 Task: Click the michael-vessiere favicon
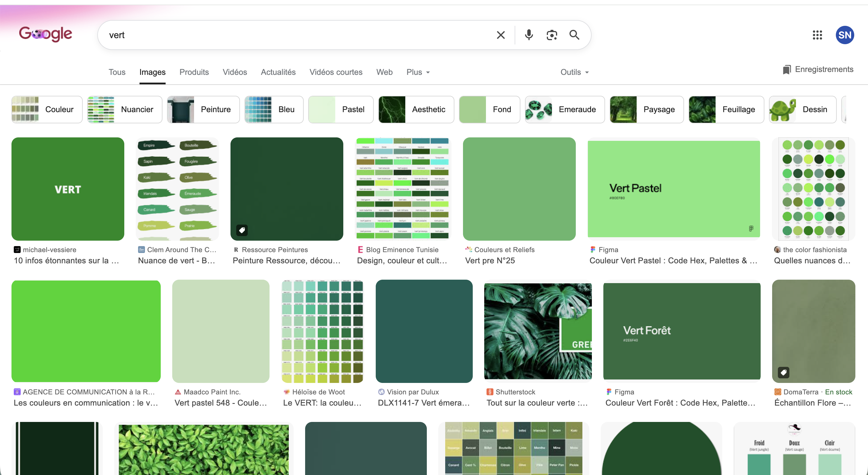[x=17, y=250]
